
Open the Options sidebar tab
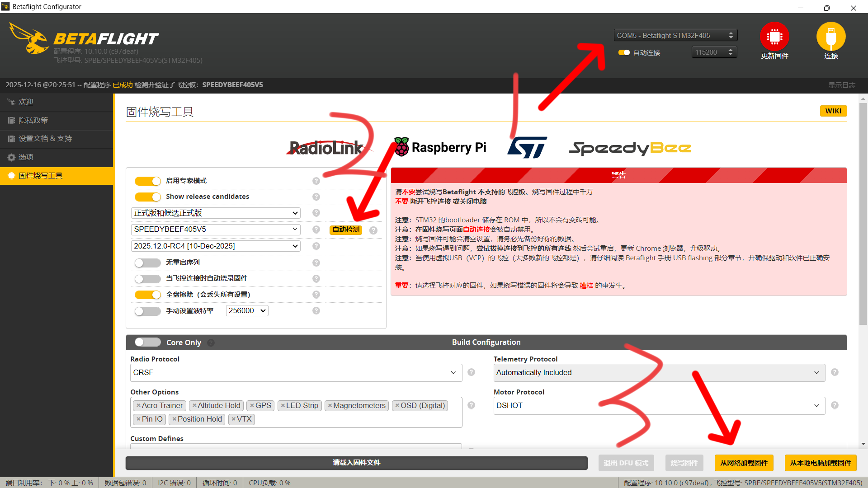coord(26,157)
